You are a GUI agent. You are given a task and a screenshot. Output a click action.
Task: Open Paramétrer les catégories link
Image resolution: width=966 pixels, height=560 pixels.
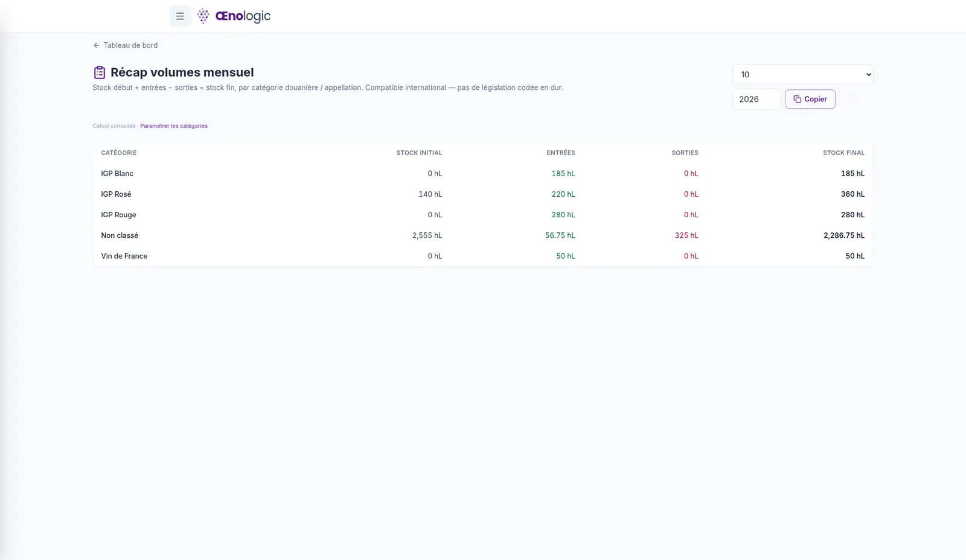pos(174,126)
